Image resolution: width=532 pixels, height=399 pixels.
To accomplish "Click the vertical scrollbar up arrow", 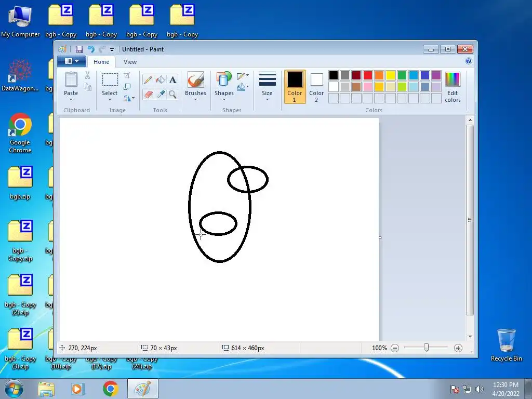I will tap(470, 120).
